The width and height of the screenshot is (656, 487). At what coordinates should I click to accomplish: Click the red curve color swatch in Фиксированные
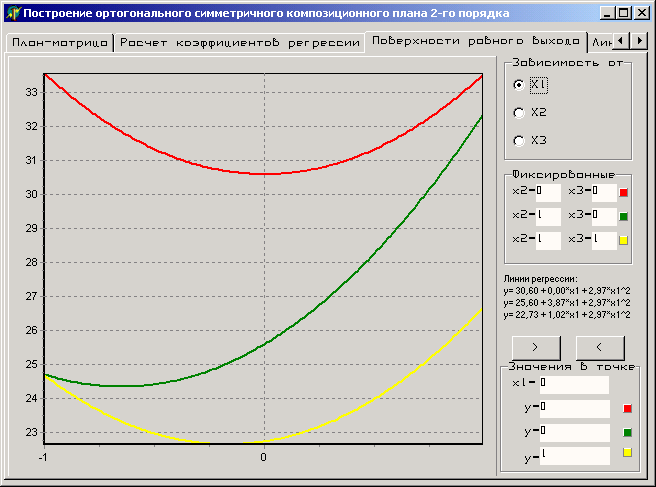pos(623,192)
